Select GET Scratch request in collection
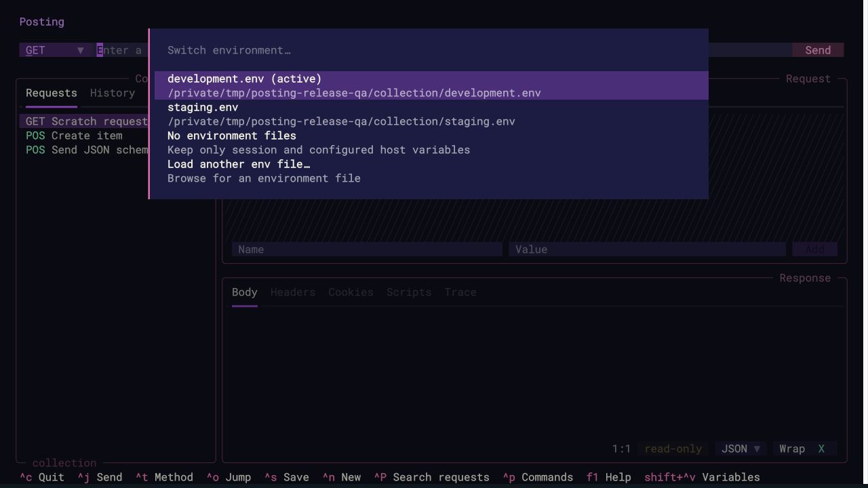 click(84, 121)
